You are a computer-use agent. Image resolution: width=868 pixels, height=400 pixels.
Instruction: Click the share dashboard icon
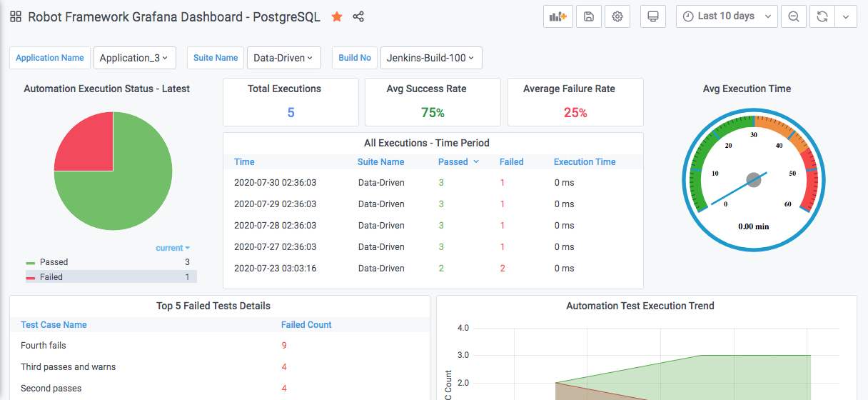pyautogui.click(x=358, y=16)
